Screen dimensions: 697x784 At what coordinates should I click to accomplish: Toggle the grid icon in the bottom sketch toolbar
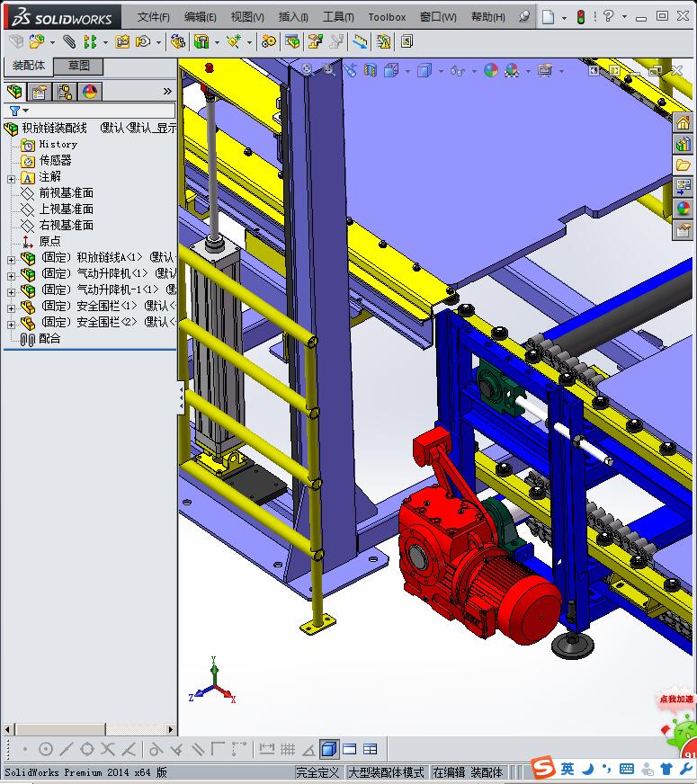coord(288,749)
